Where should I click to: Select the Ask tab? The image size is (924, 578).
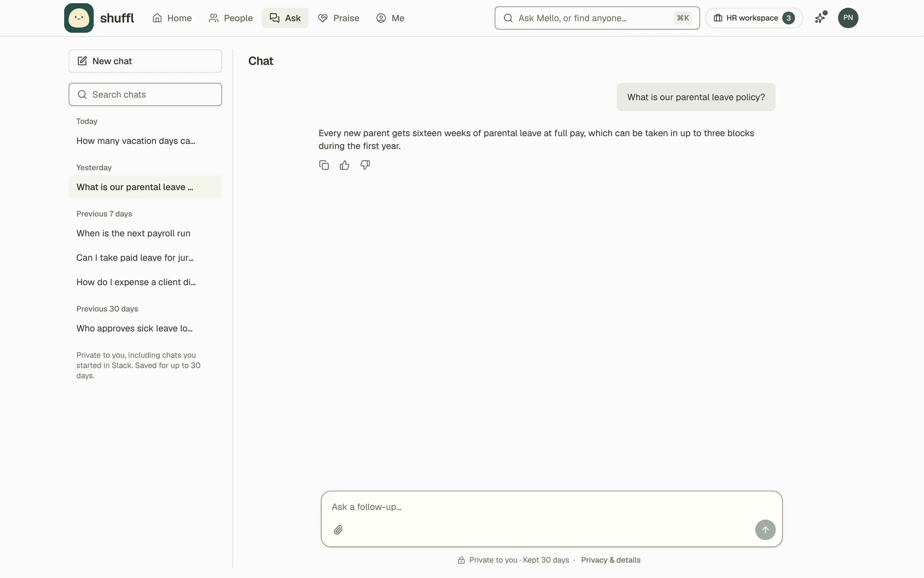pyautogui.click(x=285, y=18)
